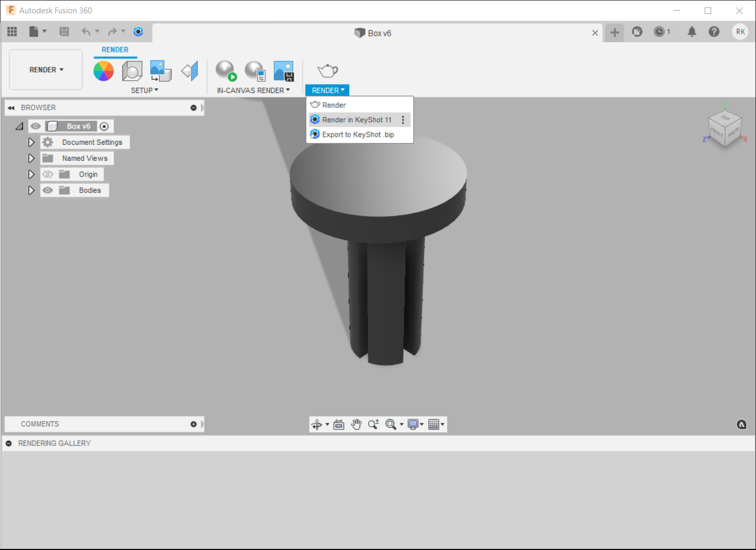Open the SETUP panel menu

[144, 90]
